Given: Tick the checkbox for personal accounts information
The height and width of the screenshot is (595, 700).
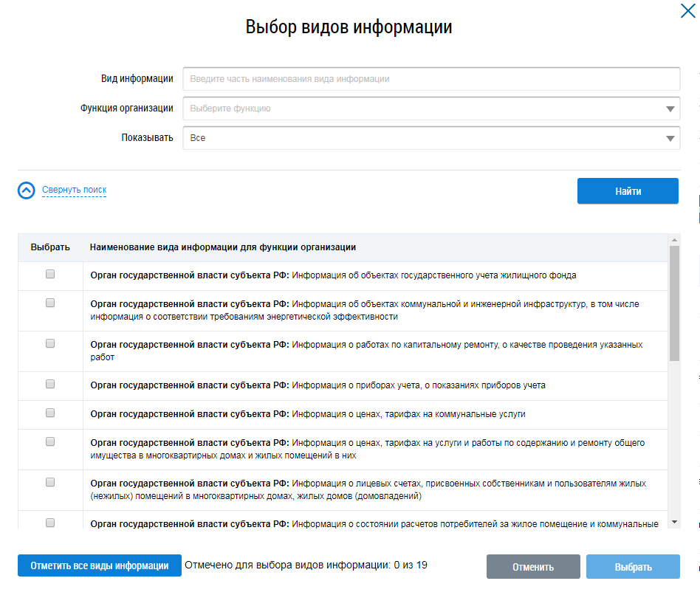Looking at the screenshot, I should (50, 482).
